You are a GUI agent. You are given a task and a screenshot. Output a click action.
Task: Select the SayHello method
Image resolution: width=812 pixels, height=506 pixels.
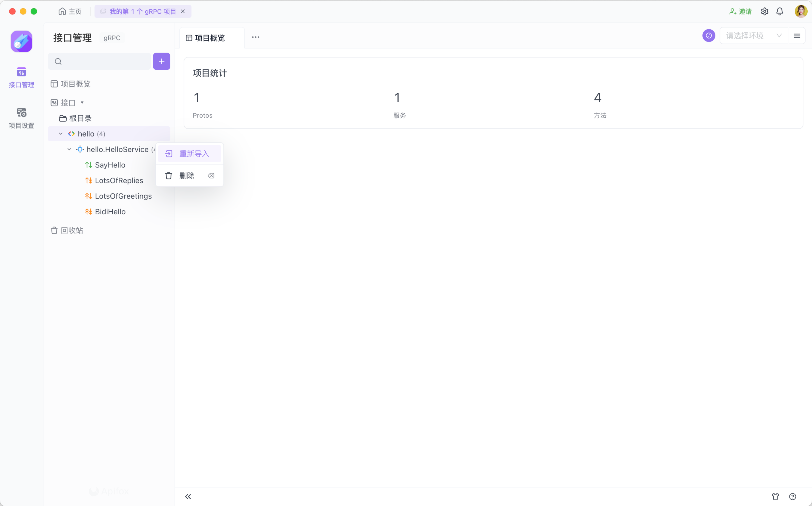[110, 165]
